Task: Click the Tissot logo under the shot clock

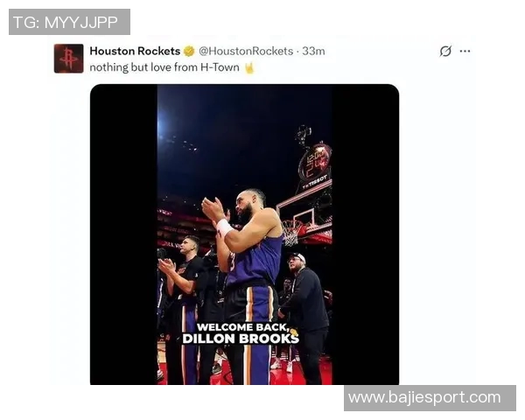Action: click(x=315, y=183)
